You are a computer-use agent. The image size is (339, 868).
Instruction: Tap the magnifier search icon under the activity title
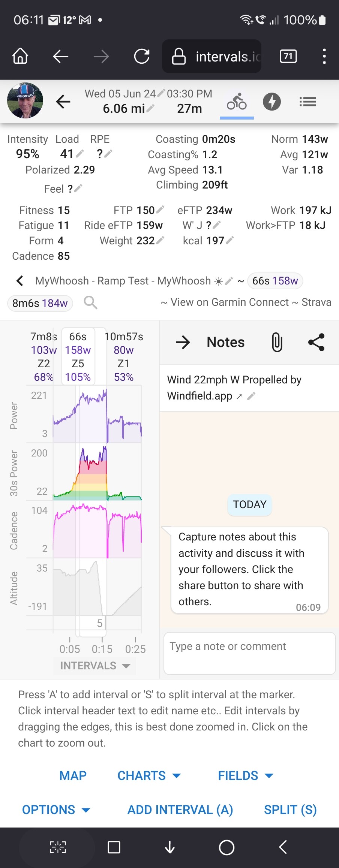pos(90,302)
